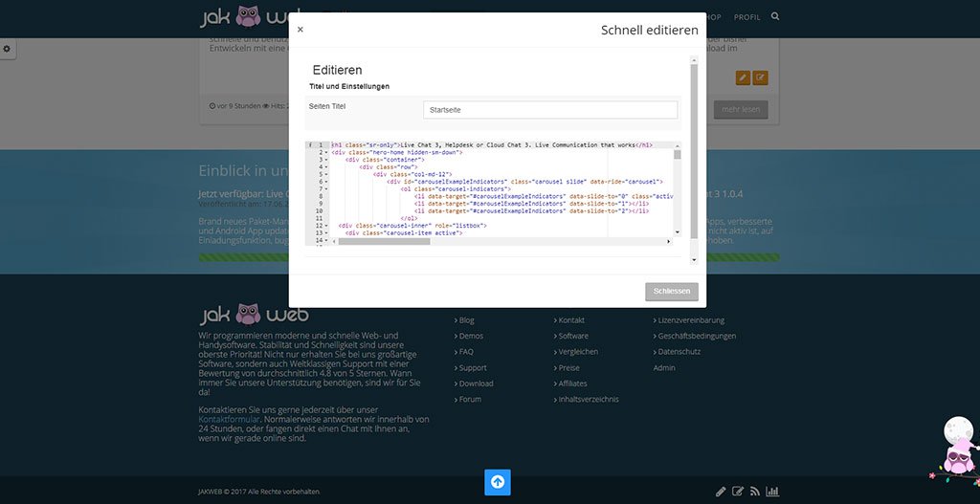Collapse the code fold arrow on line 2
Viewport: 980px width, 504px height.
(x=326, y=152)
